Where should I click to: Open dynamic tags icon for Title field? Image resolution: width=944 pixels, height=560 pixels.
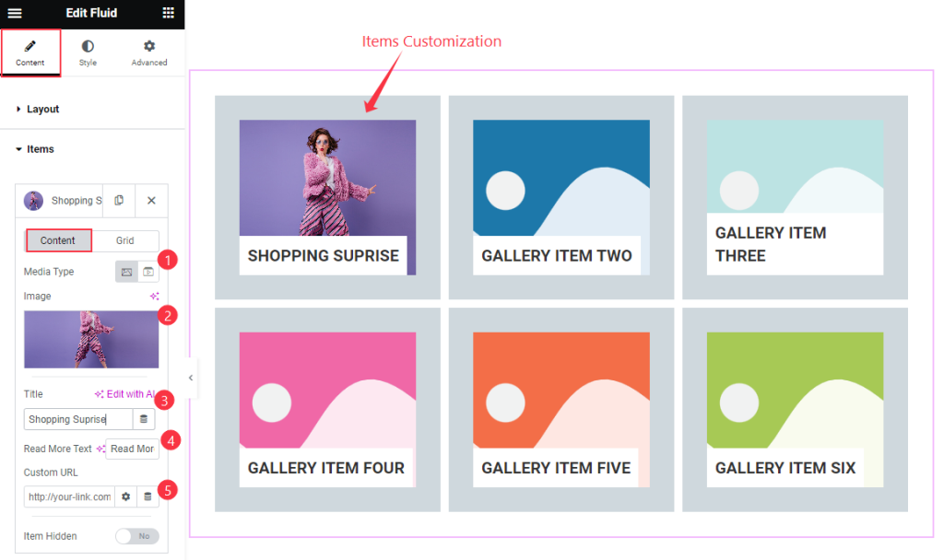[143, 419]
